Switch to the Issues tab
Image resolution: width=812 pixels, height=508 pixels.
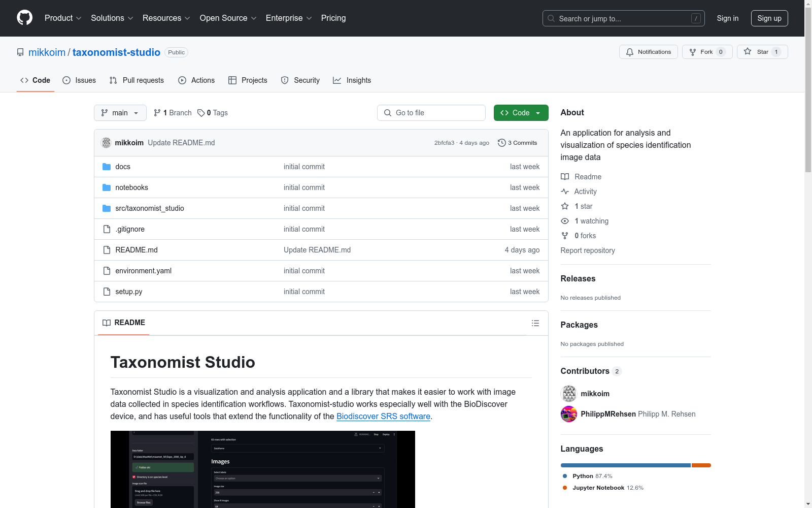[79, 80]
